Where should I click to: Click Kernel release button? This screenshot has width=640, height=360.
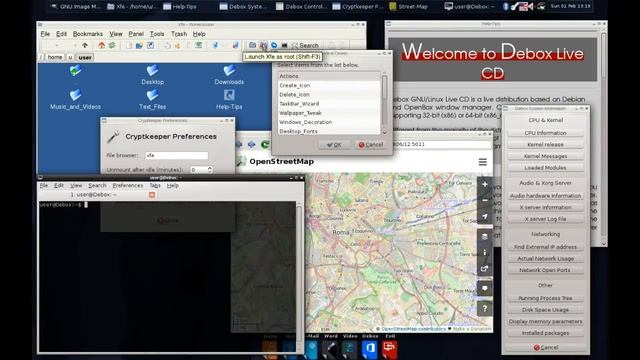(x=545, y=144)
